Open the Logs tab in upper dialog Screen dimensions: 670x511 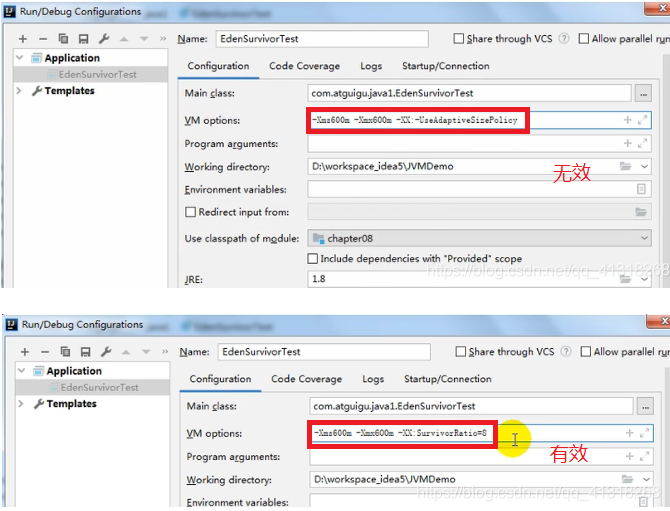click(x=371, y=66)
